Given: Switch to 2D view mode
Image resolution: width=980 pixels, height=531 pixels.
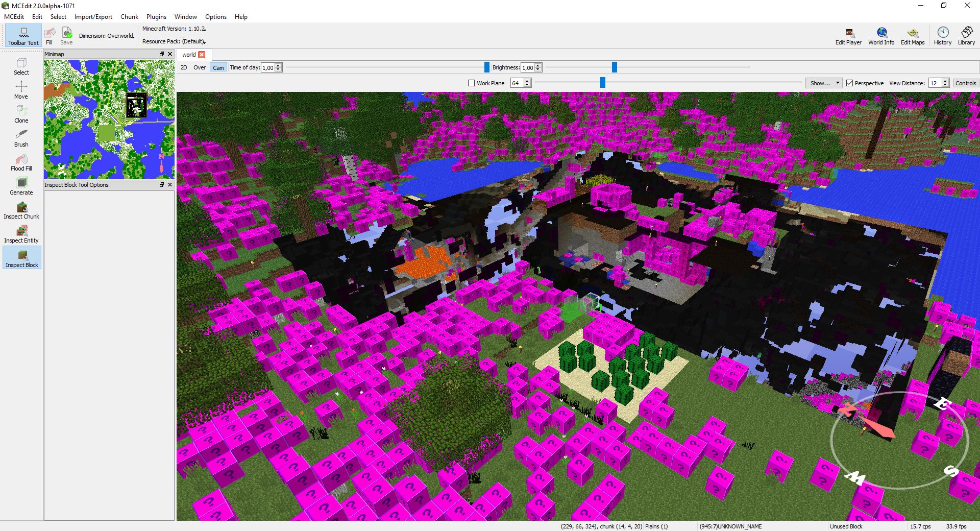Looking at the screenshot, I should click(184, 67).
